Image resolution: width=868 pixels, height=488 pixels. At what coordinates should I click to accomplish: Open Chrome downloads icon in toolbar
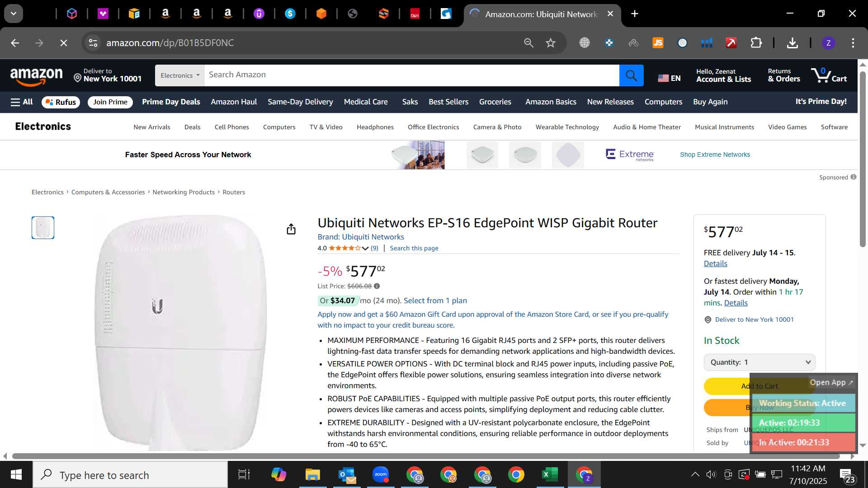(792, 43)
